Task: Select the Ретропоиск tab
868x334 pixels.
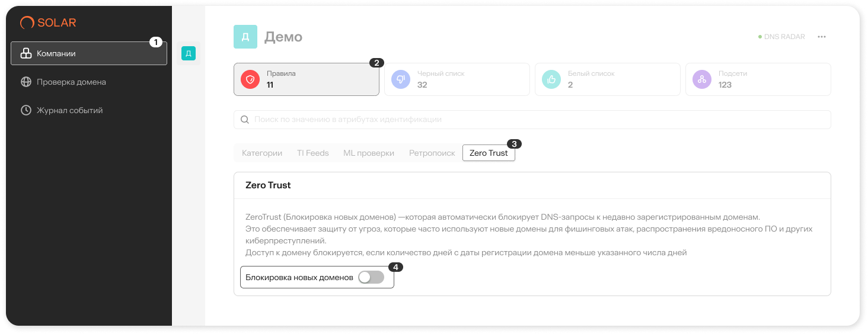Action: [432, 153]
